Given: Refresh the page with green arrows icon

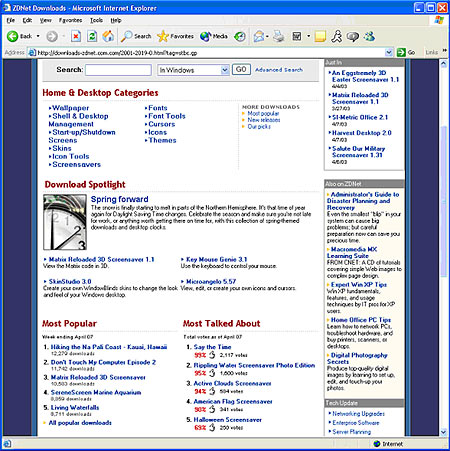Looking at the screenshot, I should pos(92,36).
